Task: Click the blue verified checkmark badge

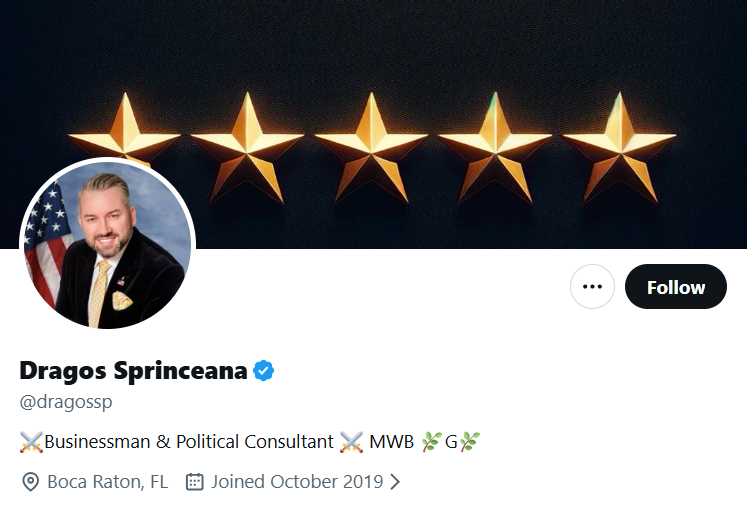Action: tap(263, 371)
